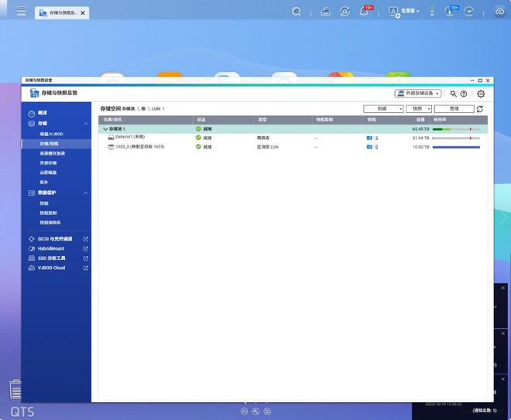Click the help question mark icon
The width and height of the screenshot is (511, 420).
point(464,94)
